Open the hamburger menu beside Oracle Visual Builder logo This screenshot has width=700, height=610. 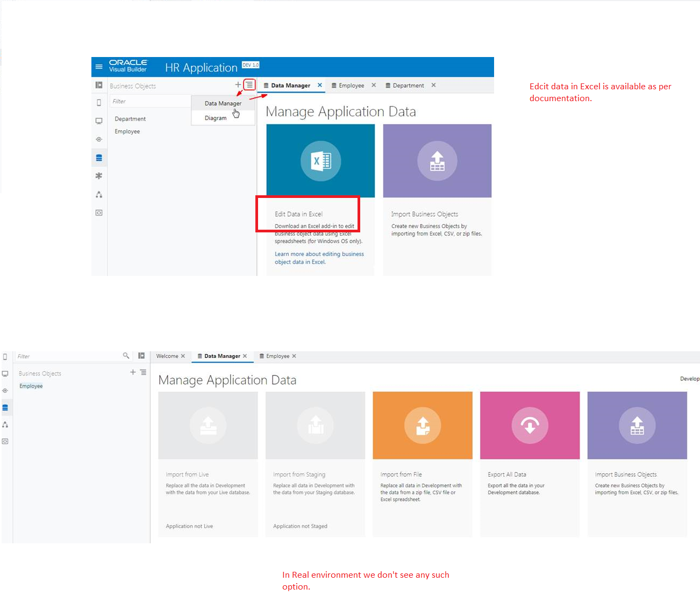[x=99, y=67]
